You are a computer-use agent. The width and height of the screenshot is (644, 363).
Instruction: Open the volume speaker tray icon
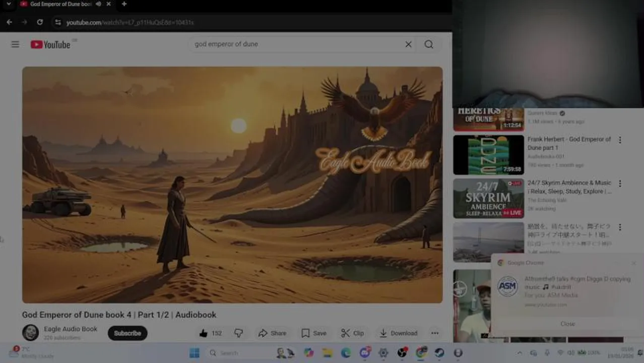tap(571, 353)
